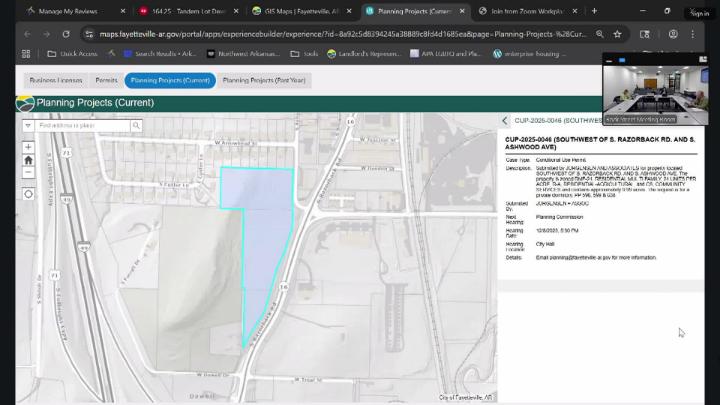The width and height of the screenshot is (720, 405).
Task: Zoom out on the map
Action: (28, 173)
